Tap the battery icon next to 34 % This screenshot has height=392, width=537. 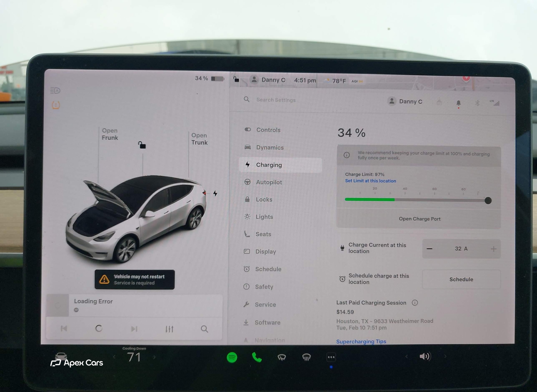tap(217, 79)
